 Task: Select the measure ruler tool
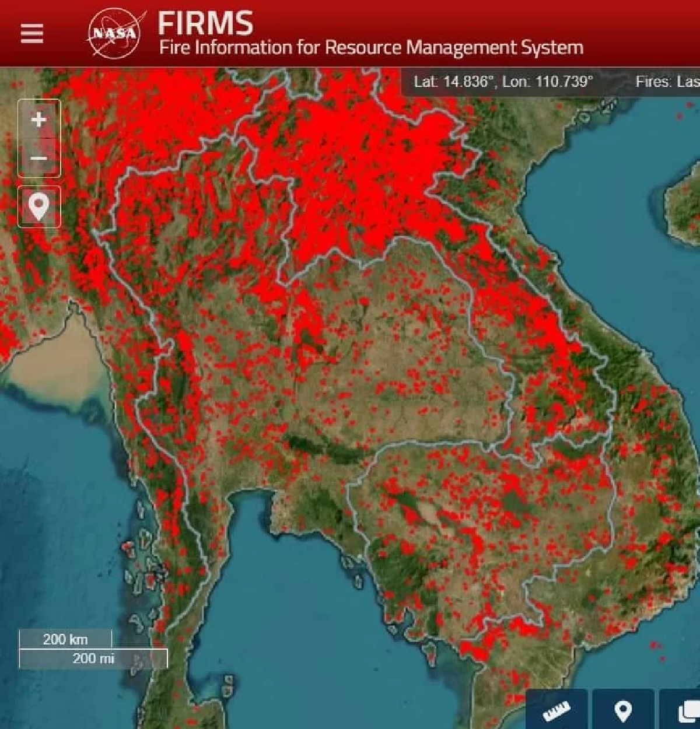[x=556, y=710]
